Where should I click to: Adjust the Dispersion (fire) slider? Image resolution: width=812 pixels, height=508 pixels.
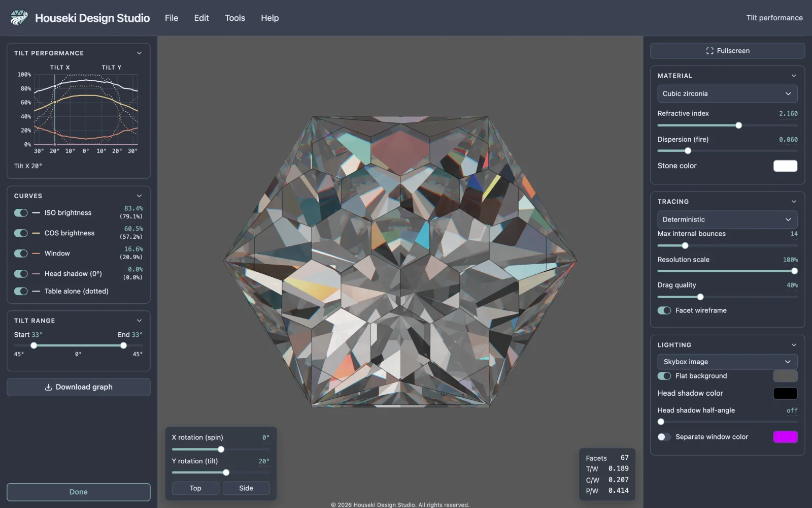click(x=727, y=151)
